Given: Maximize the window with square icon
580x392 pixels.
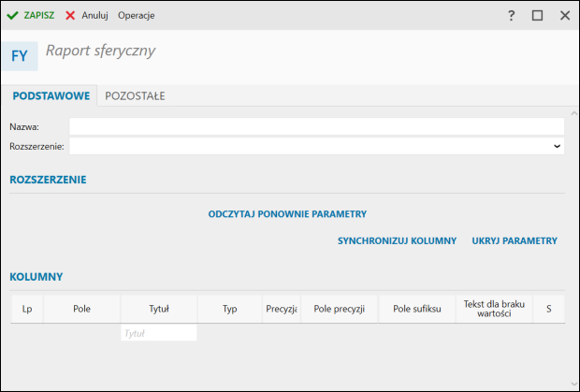Looking at the screenshot, I should coord(538,16).
